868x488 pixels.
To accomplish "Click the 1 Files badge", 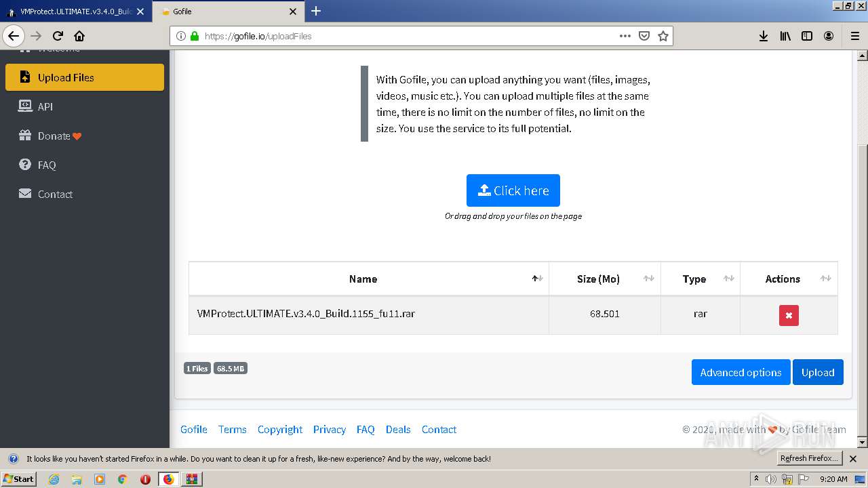I will click(x=197, y=369).
